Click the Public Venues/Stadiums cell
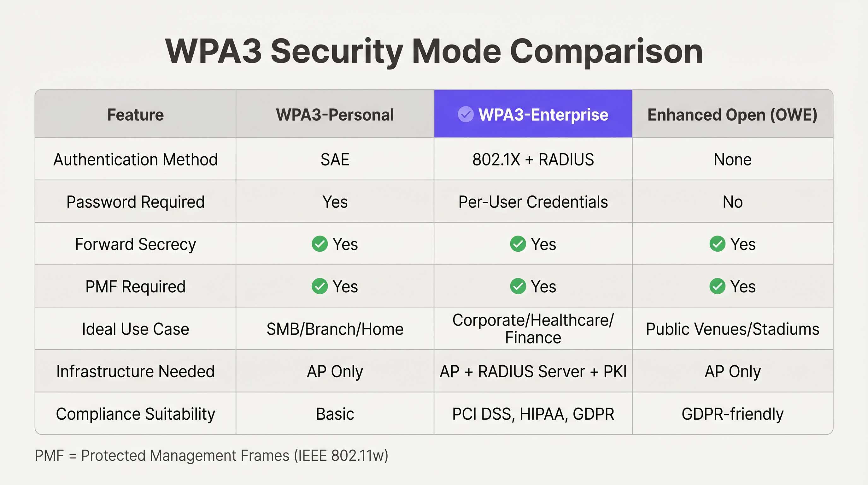The height and width of the screenshot is (485, 868). 732,329
